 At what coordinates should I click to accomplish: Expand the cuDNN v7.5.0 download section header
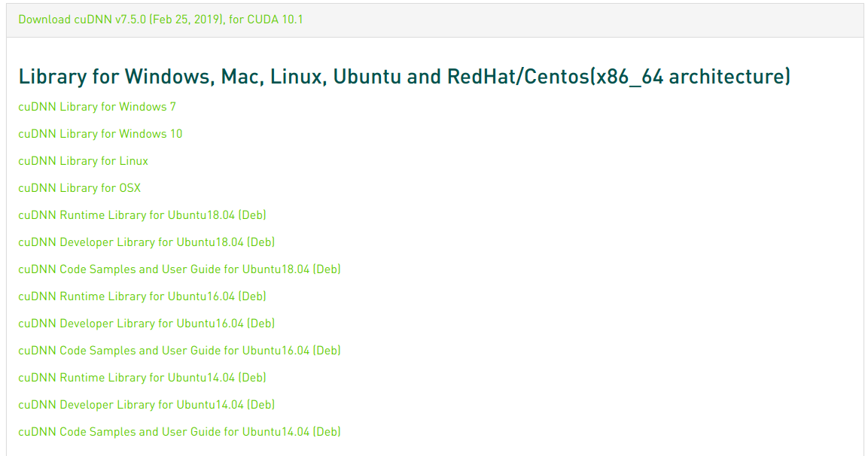point(160,19)
